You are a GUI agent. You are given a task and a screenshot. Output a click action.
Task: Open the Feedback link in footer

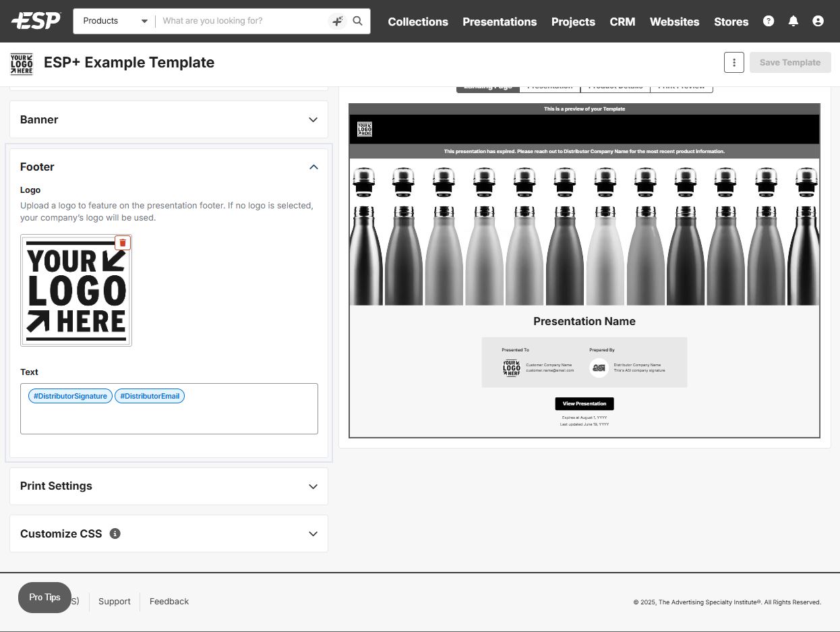click(169, 602)
